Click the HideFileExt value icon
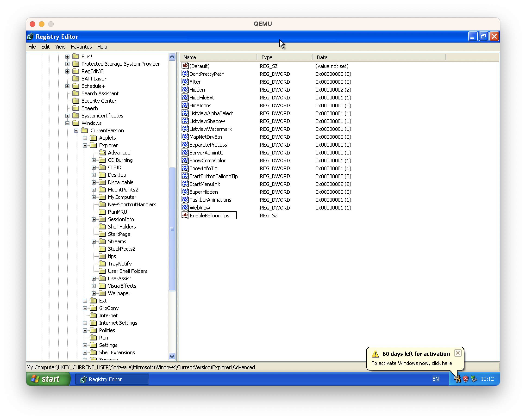 point(185,97)
